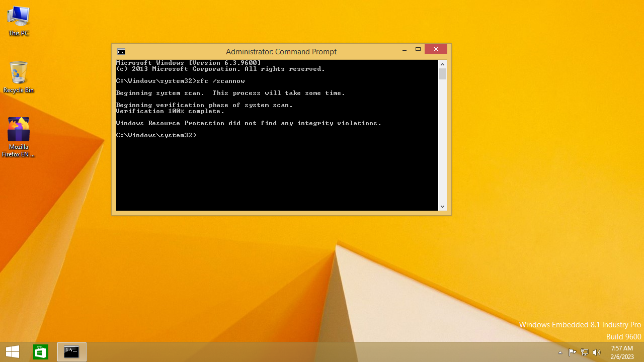Open the clock showing 7:57 AM
The width and height of the screenshot is (644, 362).
tap(622, 352)
